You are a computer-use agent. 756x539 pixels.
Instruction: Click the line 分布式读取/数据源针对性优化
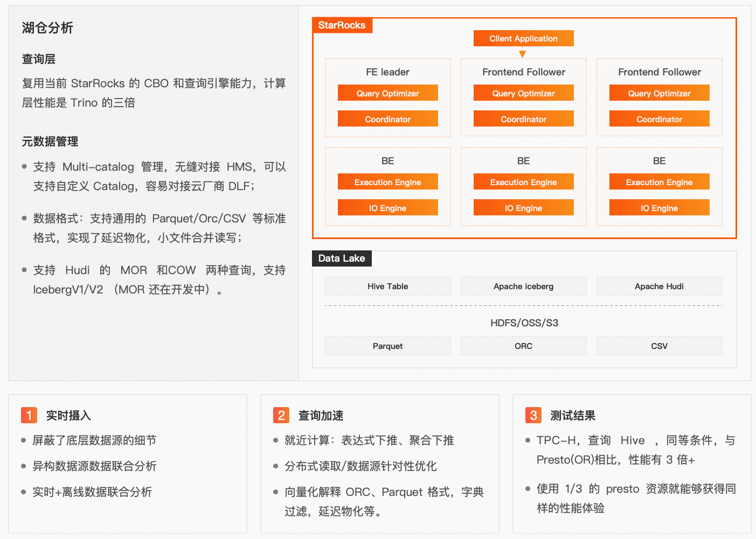tap(360, 466)
